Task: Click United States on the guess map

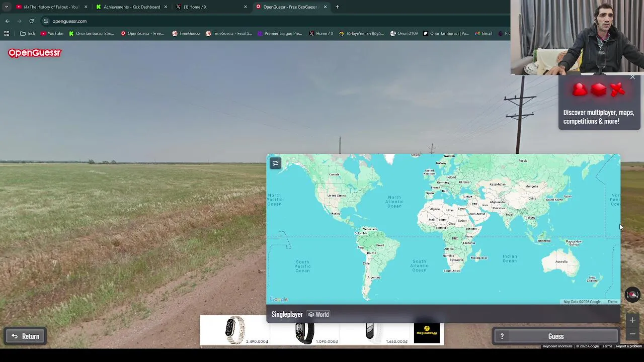Action: [x=336, y=195]
